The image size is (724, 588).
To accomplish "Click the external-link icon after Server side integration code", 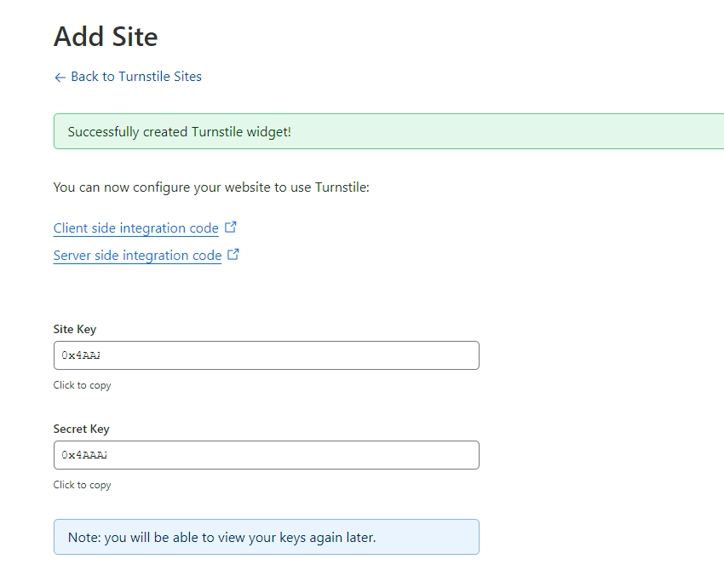I will (x=233, y=254).
